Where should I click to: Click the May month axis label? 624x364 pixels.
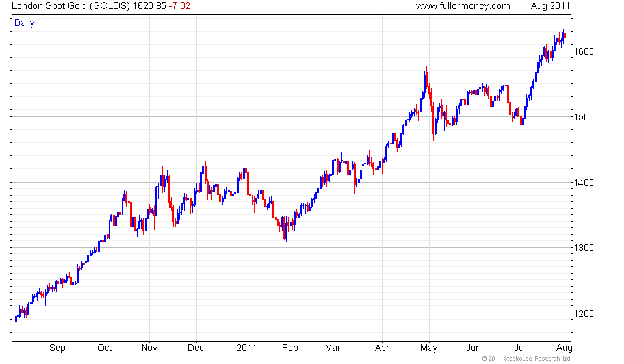coord(429,348)
